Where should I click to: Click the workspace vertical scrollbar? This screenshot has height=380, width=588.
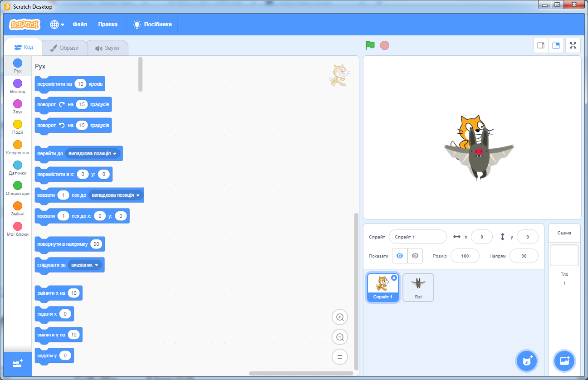pos(356,291)
